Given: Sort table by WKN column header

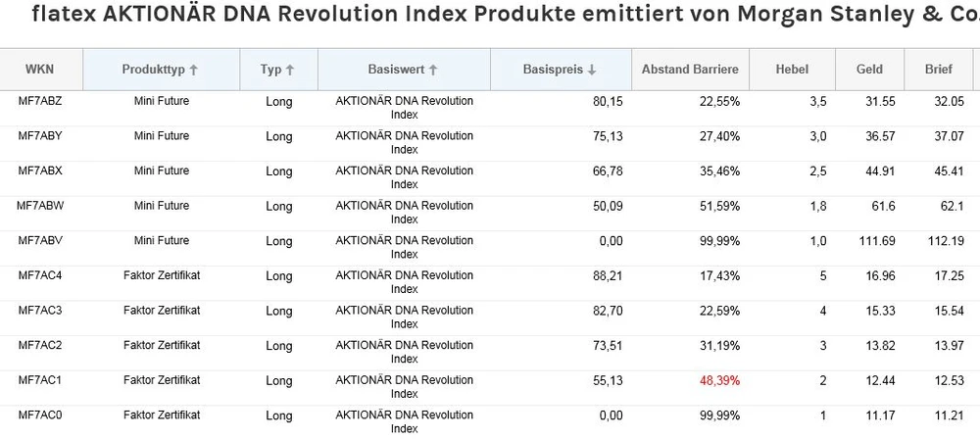Looking at the screenshot, I should pyautogui.click(x=40, y=70).
